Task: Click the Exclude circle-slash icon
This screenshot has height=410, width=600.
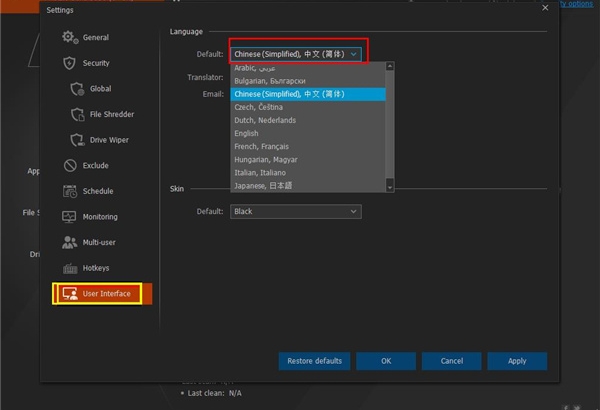Action: click(x=70, y=165)
